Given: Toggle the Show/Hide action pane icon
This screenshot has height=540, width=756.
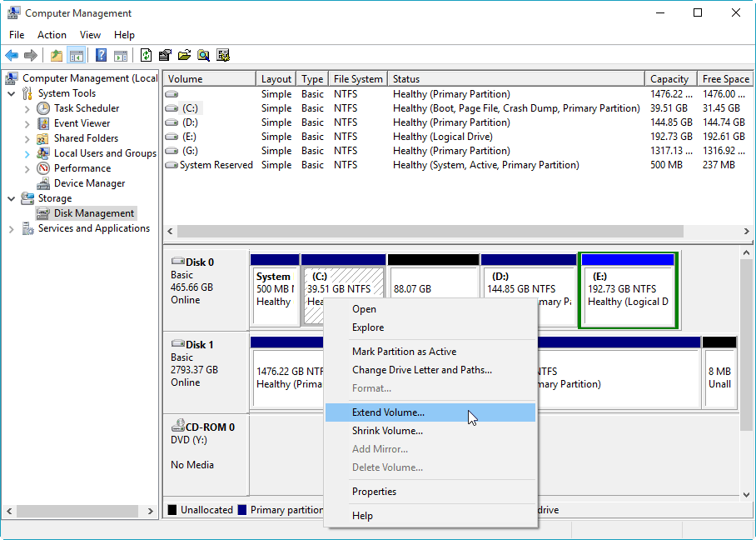Looking at the screenshot, I should click(119, 55).
